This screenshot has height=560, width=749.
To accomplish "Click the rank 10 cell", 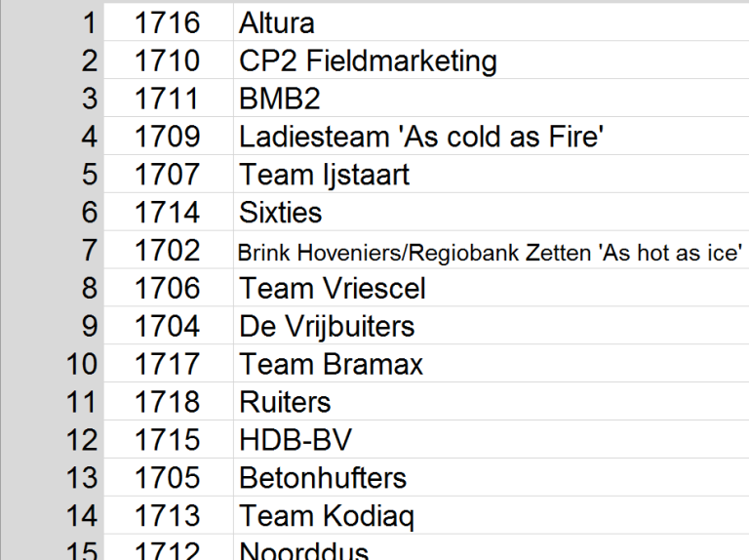I will 82,365.
